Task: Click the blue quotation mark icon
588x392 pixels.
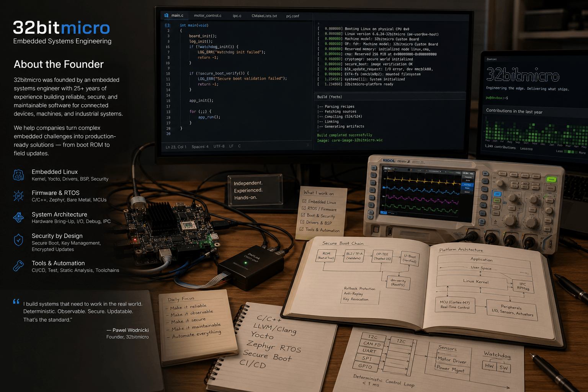Action: pyautogui.click(x=16, y=302)
